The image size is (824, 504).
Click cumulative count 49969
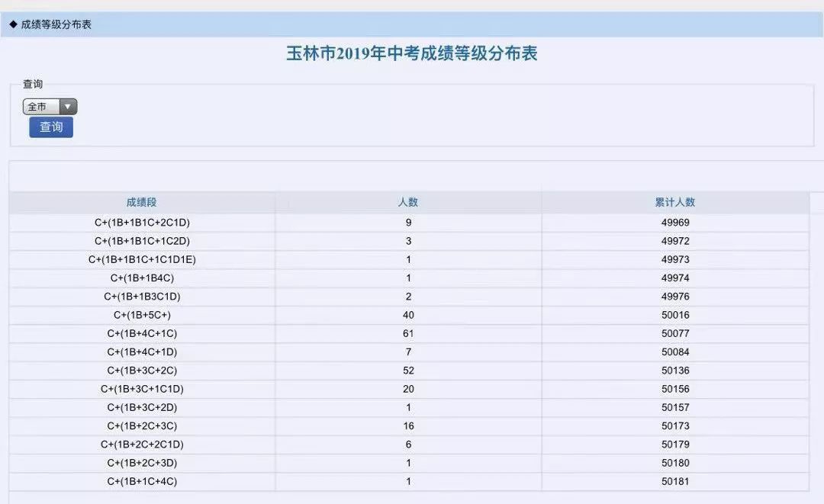[675, 223]
